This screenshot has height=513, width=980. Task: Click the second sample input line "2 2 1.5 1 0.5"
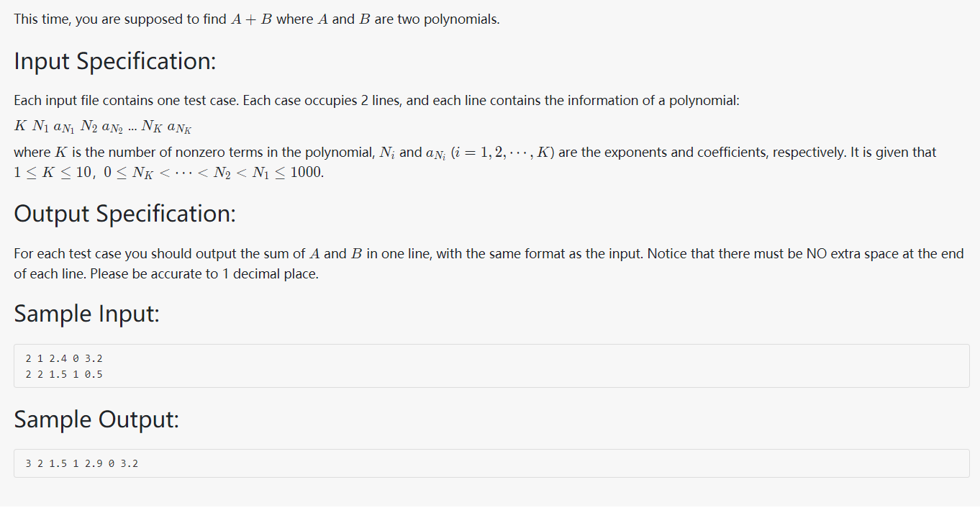(64, 374)
